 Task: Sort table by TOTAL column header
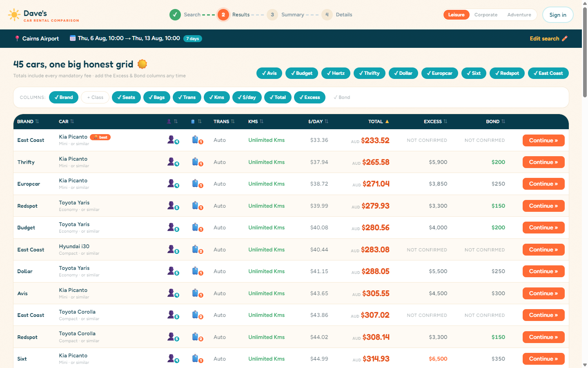tap(379, 121)
